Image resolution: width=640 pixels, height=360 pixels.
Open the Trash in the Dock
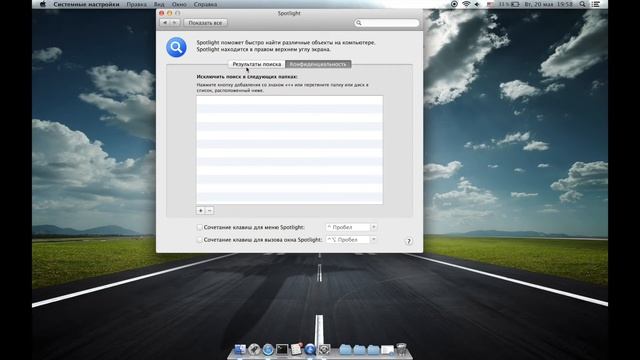(402, 349)
